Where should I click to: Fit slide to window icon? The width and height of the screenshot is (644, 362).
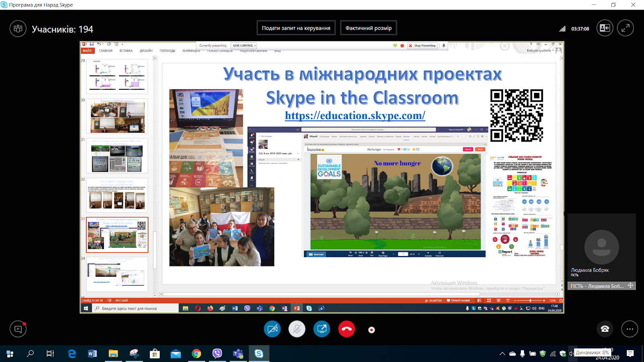tap(561, 300)
